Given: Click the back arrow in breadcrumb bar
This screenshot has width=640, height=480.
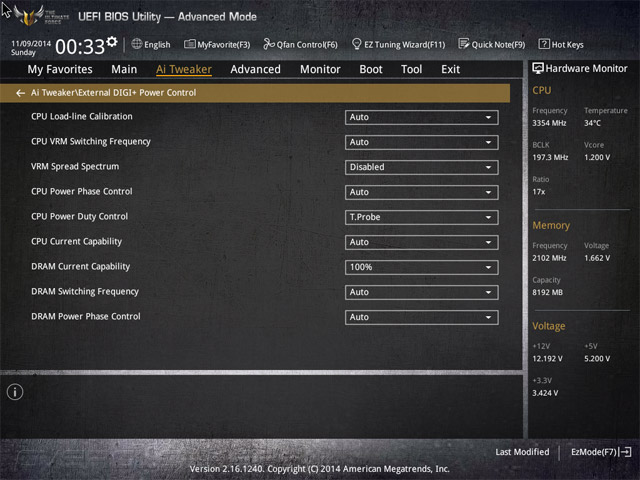Looking at the screenshot, I should [20, 93].
